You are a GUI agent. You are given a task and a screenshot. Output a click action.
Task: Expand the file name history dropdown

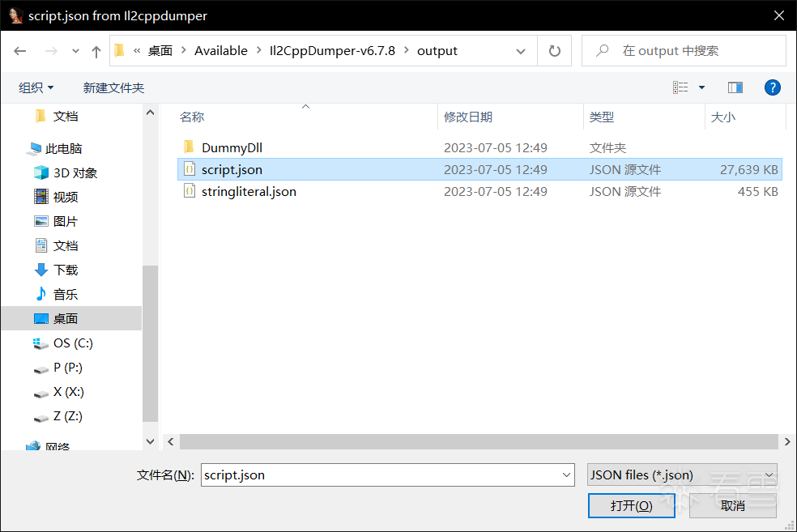[566, 475]
